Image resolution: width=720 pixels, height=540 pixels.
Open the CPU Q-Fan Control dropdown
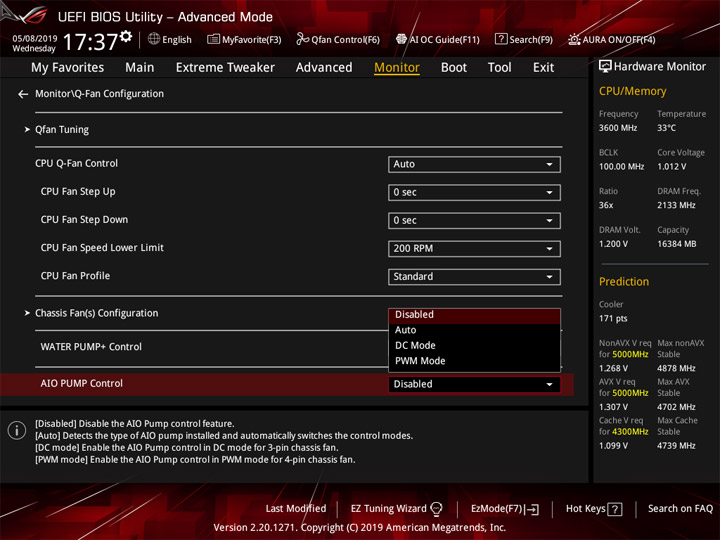click(x=474, y=164)
